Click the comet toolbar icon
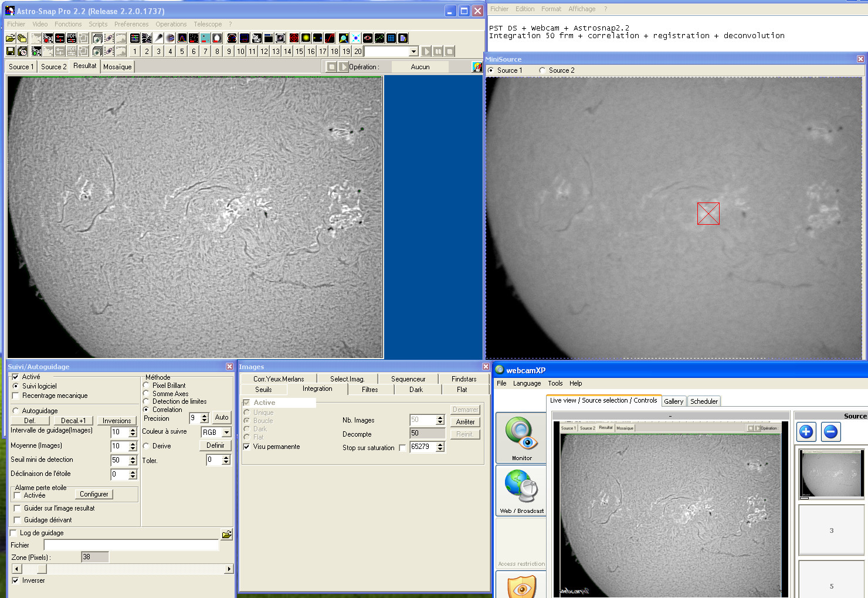 click(158, 38)
